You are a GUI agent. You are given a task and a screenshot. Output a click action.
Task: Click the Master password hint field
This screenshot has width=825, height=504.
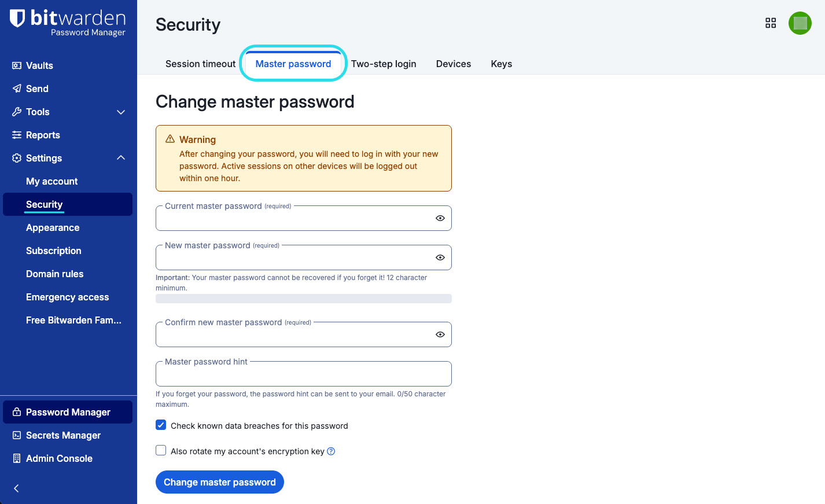[303, 374]
